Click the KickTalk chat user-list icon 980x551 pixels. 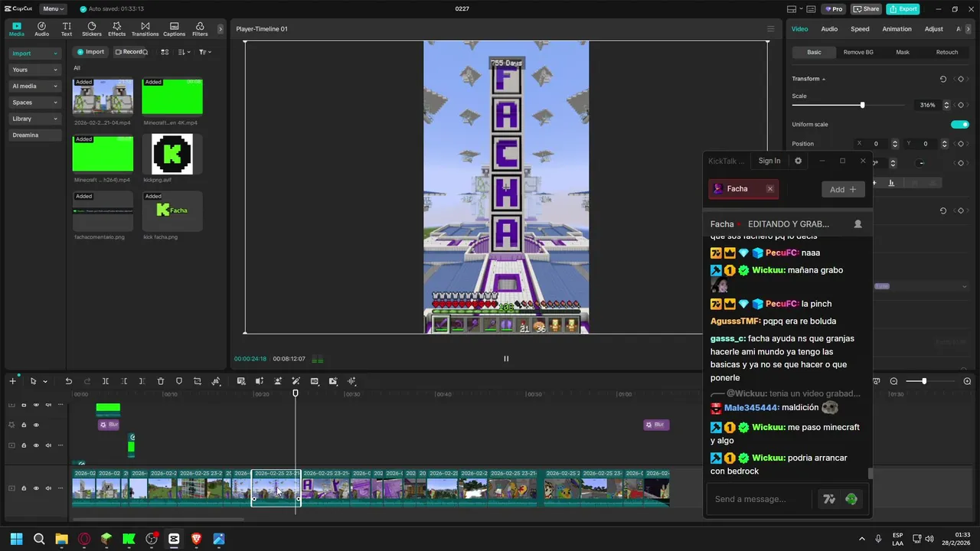(x=857, y=224)
